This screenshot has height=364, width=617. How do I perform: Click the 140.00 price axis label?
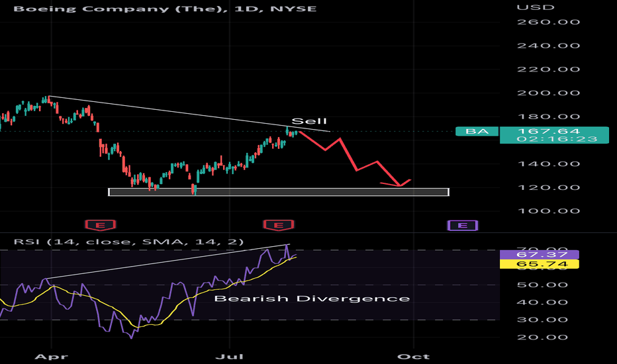(549, 164)
